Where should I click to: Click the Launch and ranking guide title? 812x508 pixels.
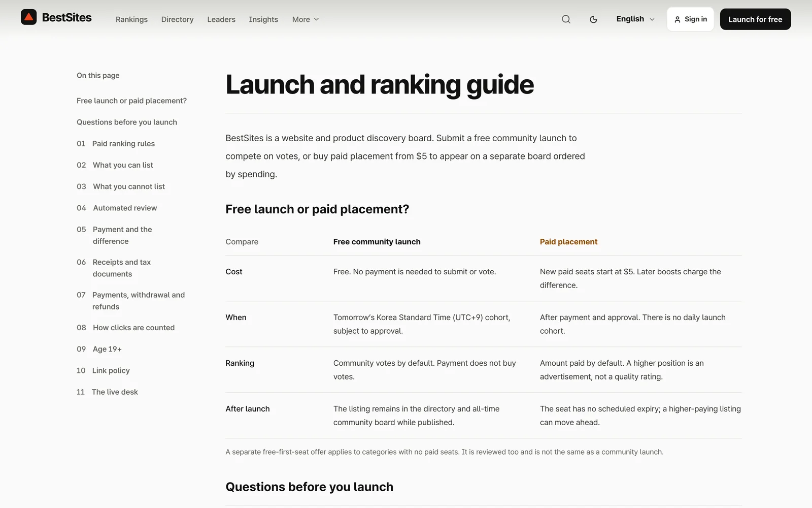[380, 84]
